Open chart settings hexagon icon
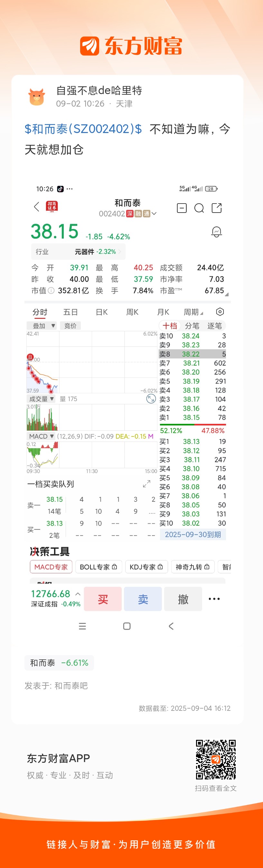 [220, 312]
